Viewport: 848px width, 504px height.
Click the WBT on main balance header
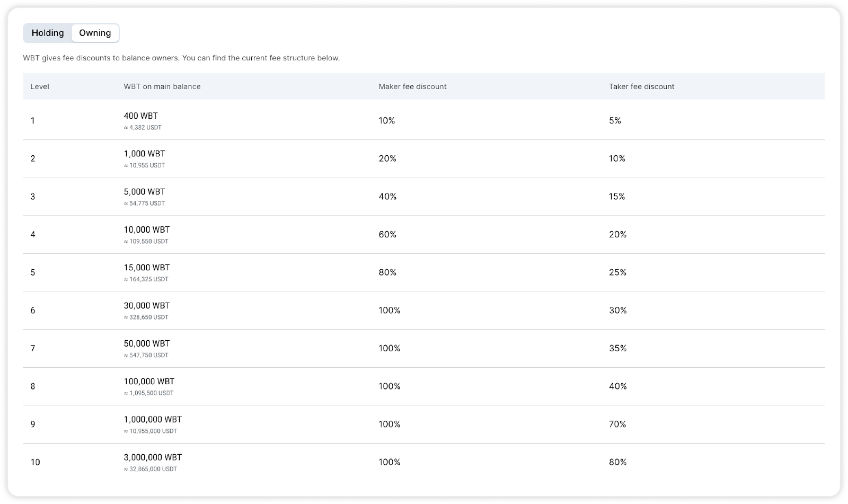[x=162, y=86]
